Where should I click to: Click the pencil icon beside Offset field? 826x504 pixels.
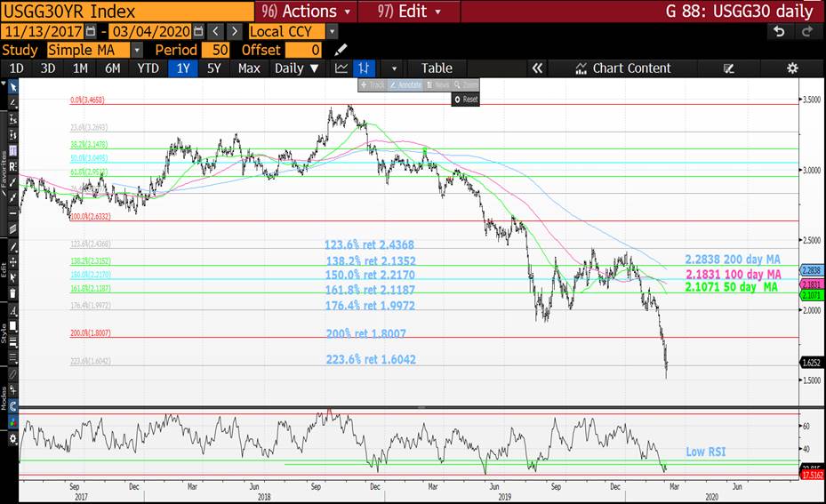tap(341, 50)
